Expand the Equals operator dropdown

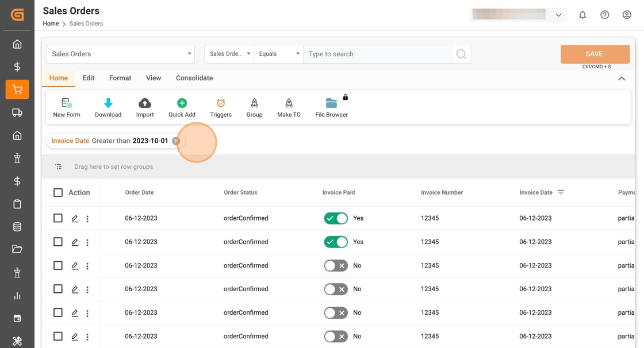click(279, 54)
